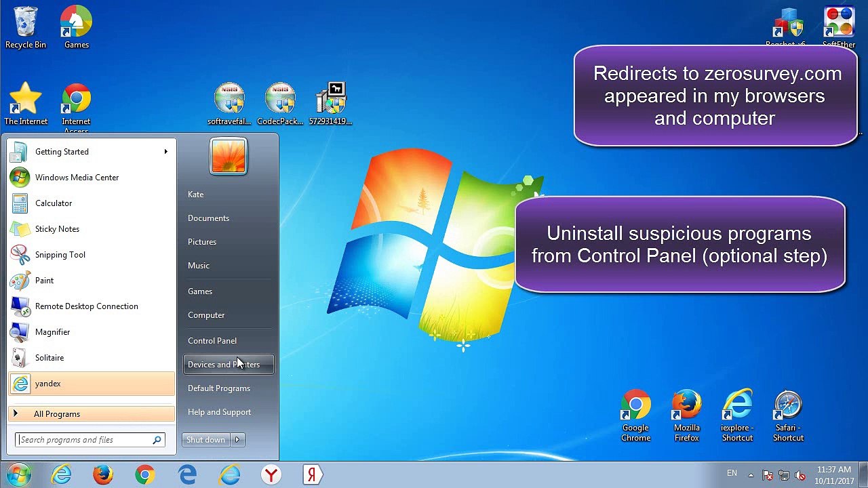This screenshot has height=488, width=868.
Task: Select the Safari - Shortcut icon
Action: click(x=788, y=416)
